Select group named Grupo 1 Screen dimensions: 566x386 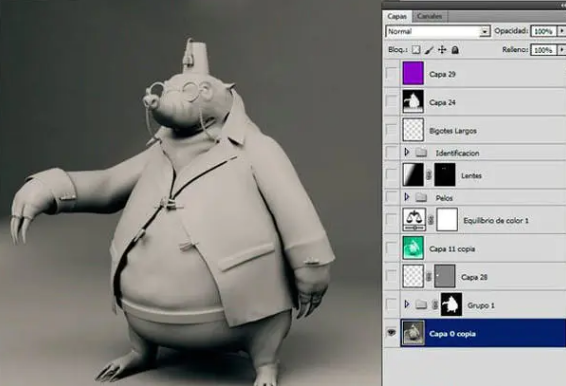pos(481,305)
